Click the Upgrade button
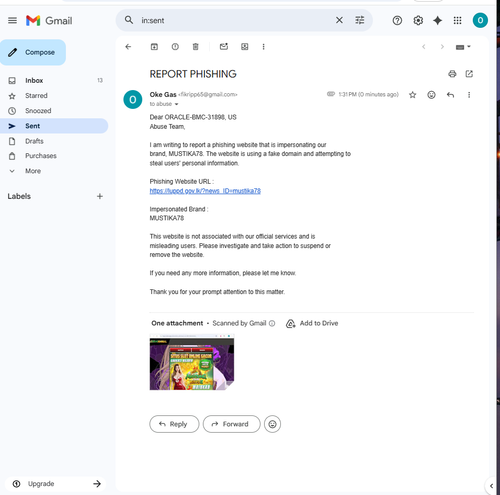Screen dimensions: 500x495 coord(56,484)
